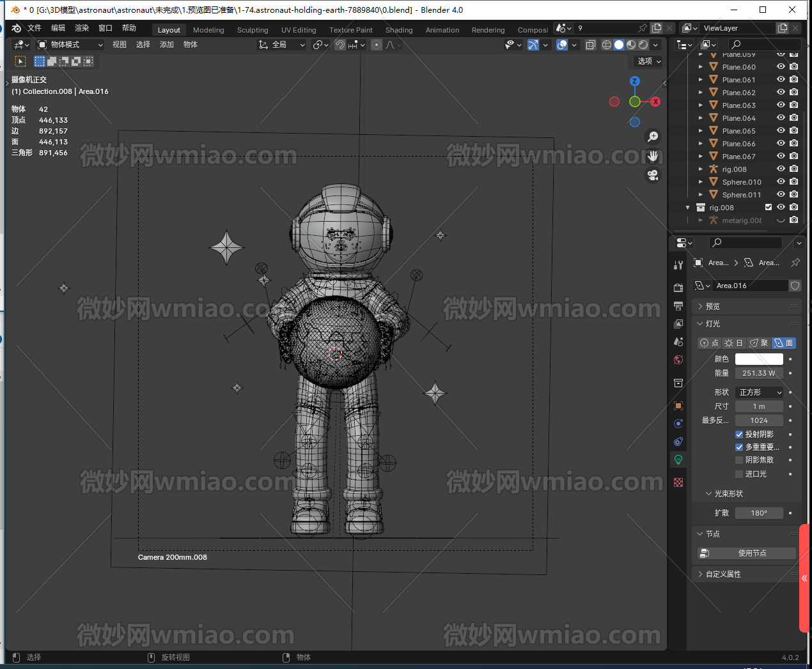Click the power 251.33 W field
Viewport: 812px width, 669px height.
point(759,373)
